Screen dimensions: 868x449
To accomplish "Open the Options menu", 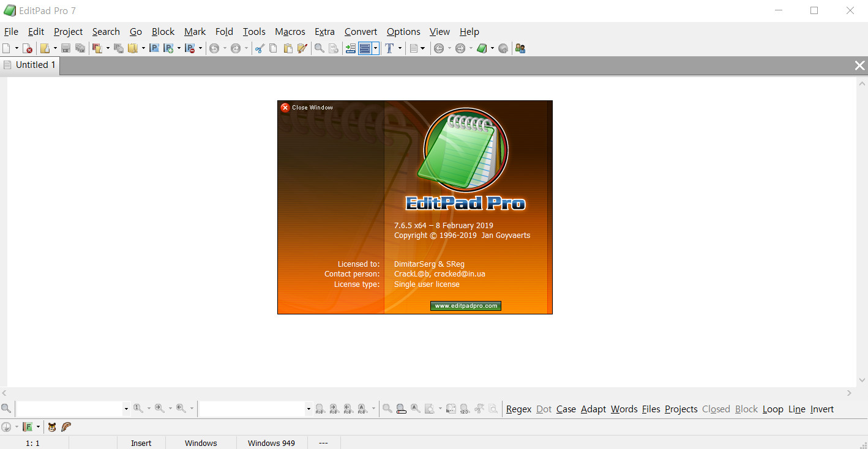I will (x=403, y=32).
